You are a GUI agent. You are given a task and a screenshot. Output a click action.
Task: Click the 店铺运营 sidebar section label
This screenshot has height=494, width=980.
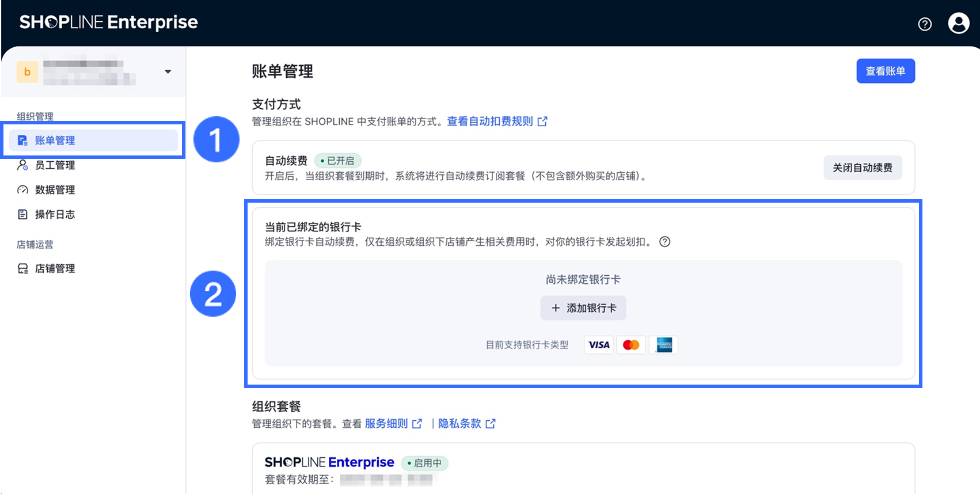[35, 245]
